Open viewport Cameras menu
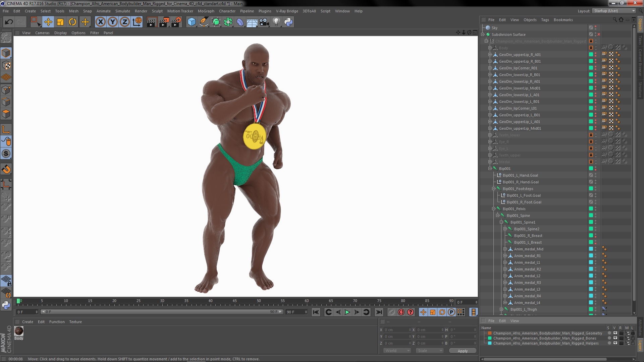The image size is (644, 362). tap(42, 33)
